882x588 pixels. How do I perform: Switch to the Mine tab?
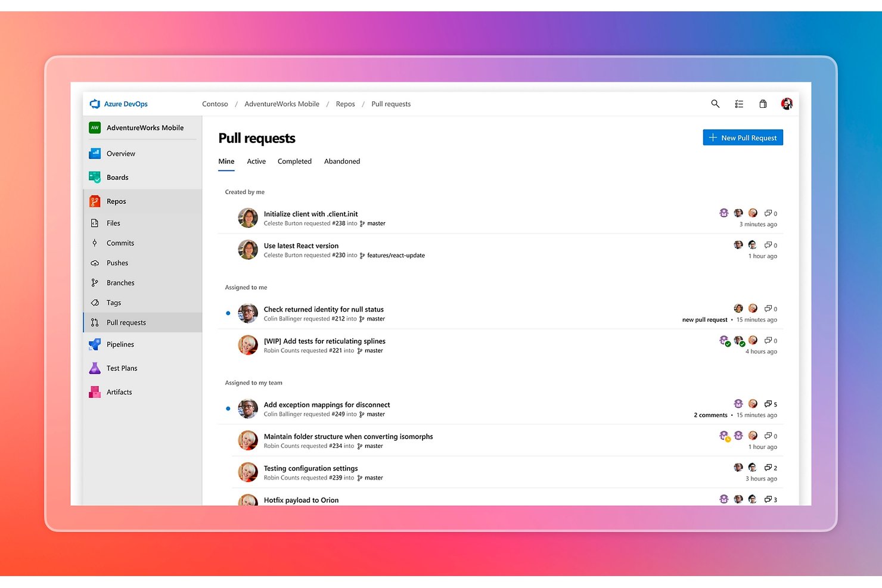pos(226,161)
